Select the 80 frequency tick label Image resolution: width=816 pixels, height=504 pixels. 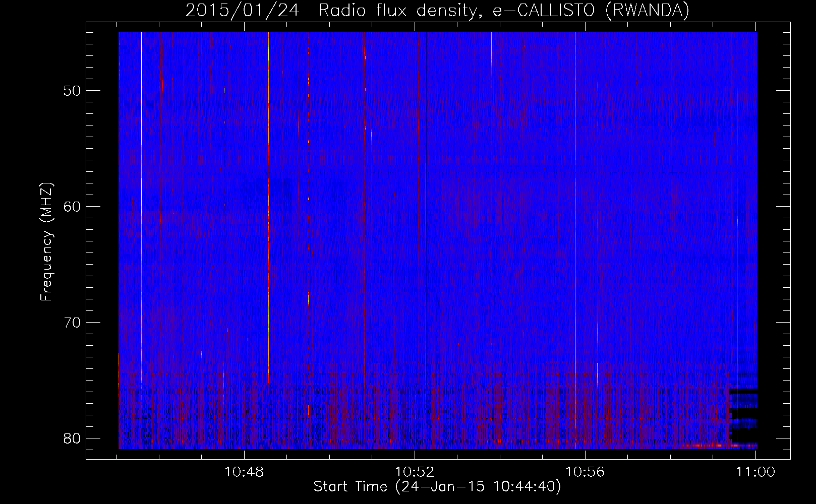coord(72,438)
